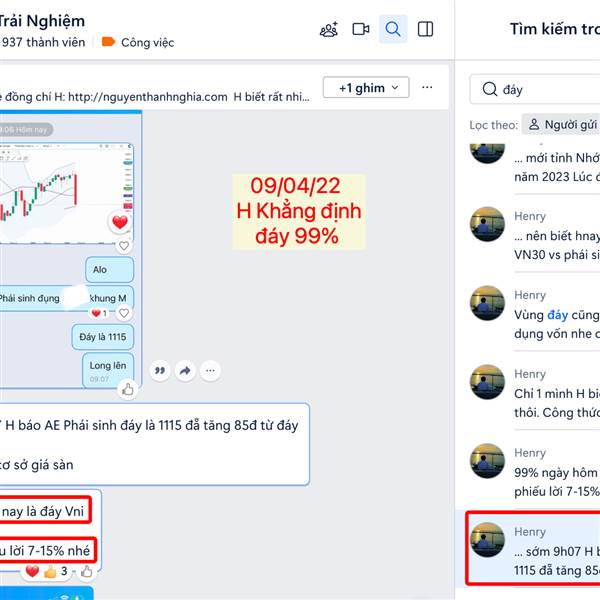Click the search input containing đáy

pos(535,90)
